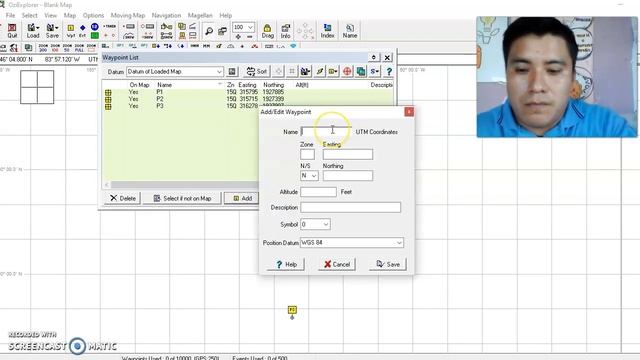Click the Drag lock icon

[267, 31]
